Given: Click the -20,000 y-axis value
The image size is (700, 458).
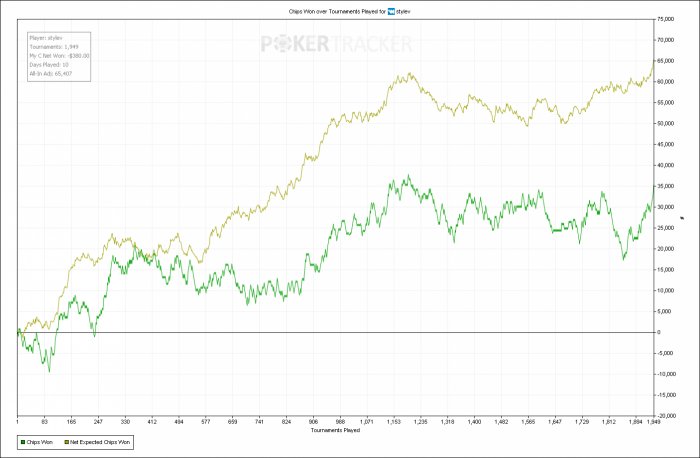Looking at the screenshot, I should point(666,416).
